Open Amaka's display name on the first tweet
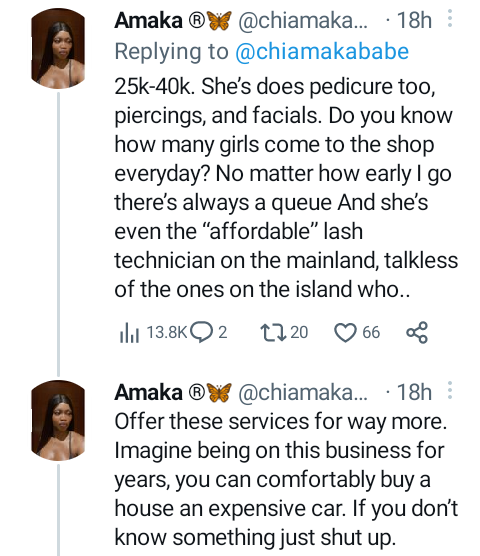Screen dimensions: 480x556 coord(148,20)
